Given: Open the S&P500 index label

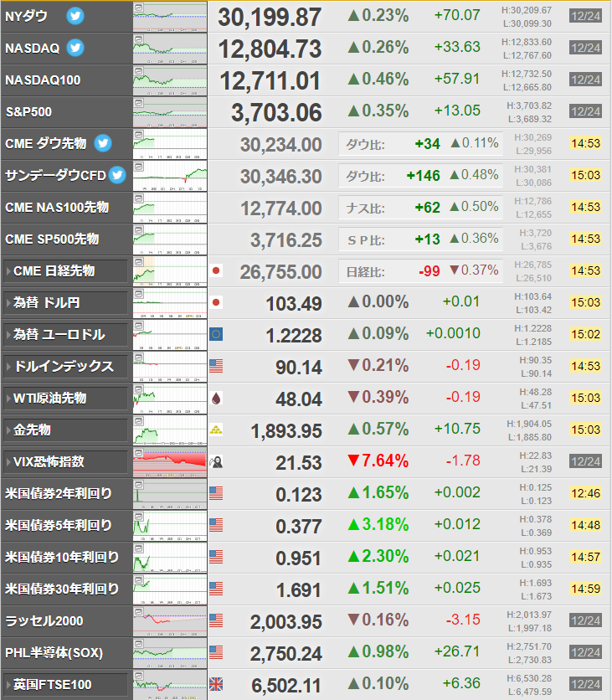Looking at the screenshot, I should click(x=28, y=111).
